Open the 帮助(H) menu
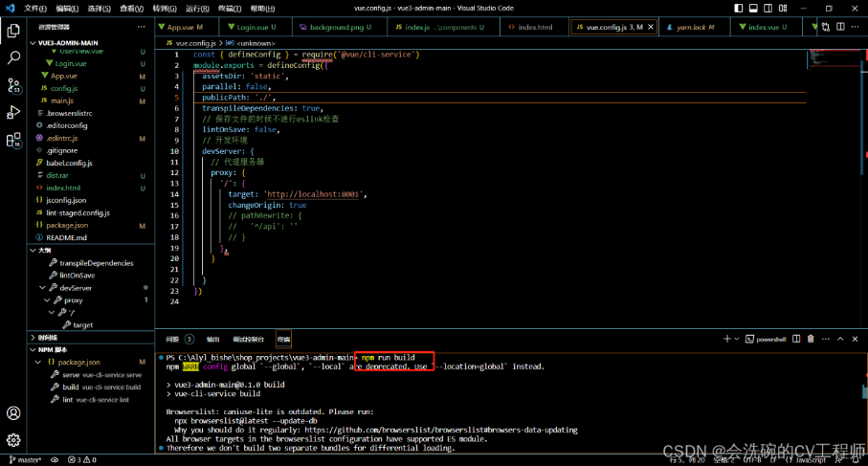This screenshot has width=868, height=466. click(262, 9)
